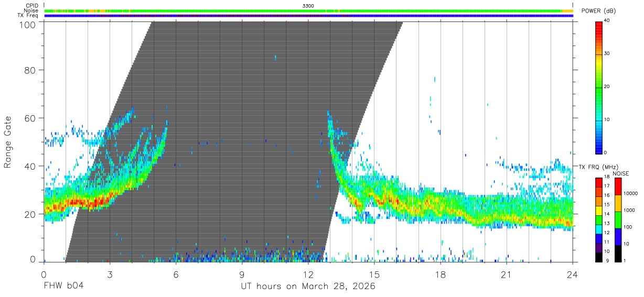Click the 18 tick on UT hours axis

pyautogui.click(x=441, y=274)
